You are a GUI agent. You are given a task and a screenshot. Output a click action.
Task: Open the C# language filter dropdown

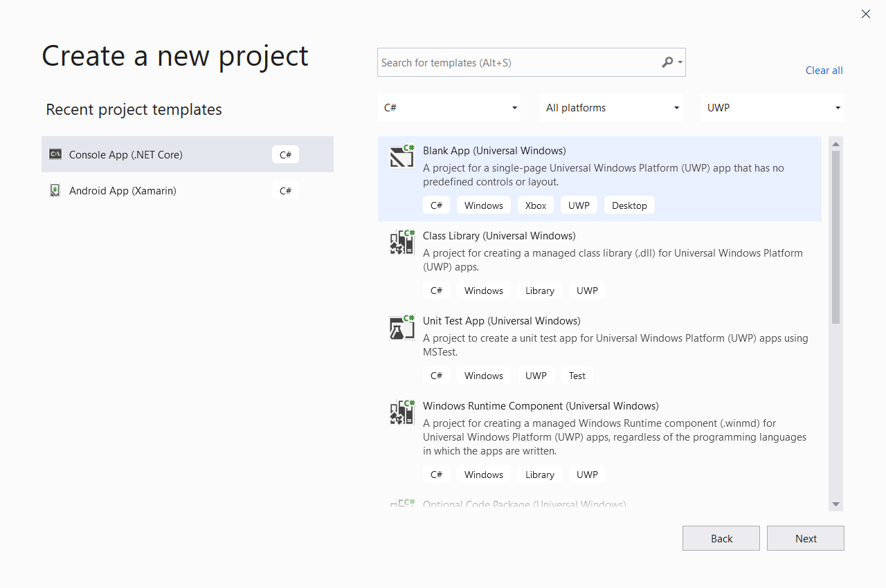(451, 108)
